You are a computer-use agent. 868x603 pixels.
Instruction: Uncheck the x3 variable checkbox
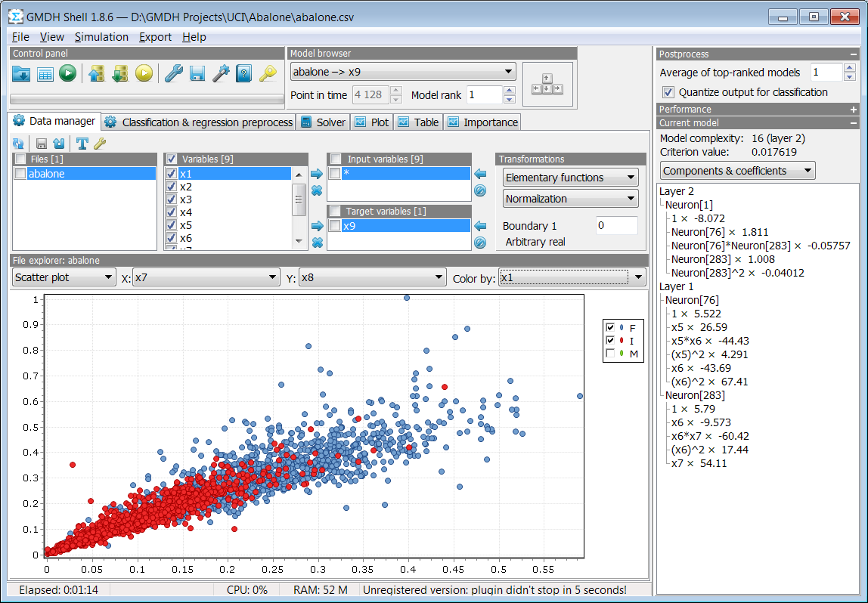tap(172, 199)
